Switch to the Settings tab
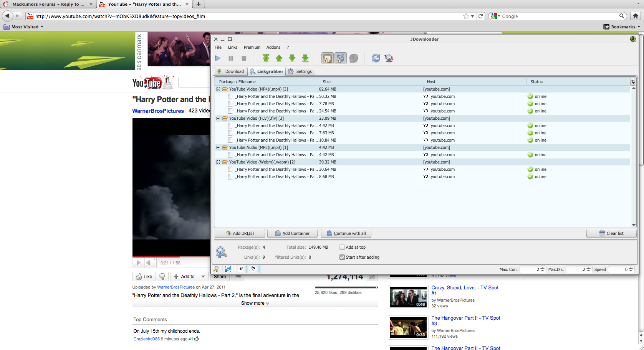644x350 pixels. pyautogui.click(x=300, y=71)
